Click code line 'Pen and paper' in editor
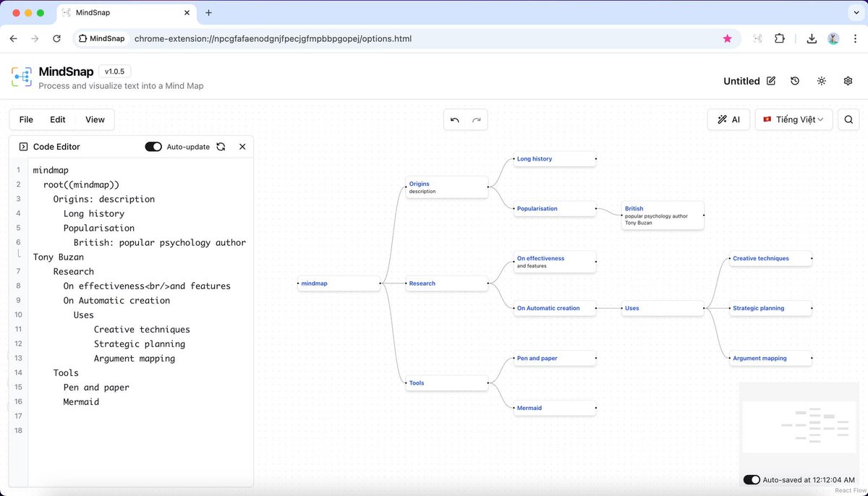 pyautogui.click(x=96, y=387)
